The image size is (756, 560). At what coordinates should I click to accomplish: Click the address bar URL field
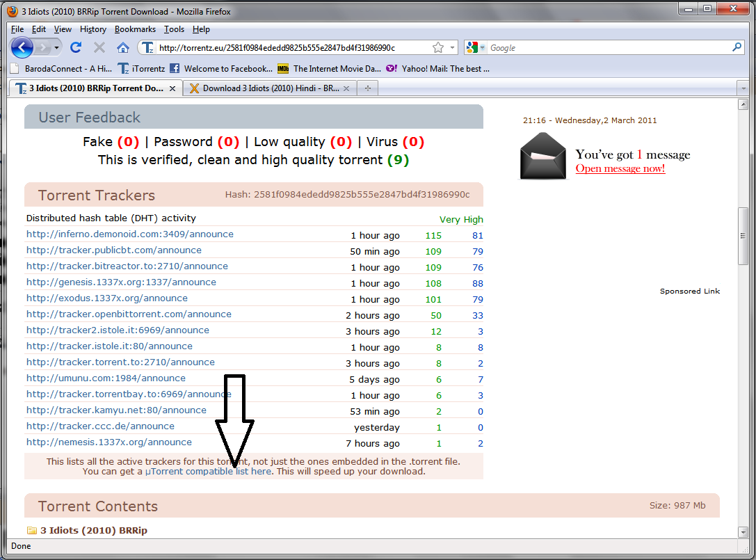(x=293, y=48)
